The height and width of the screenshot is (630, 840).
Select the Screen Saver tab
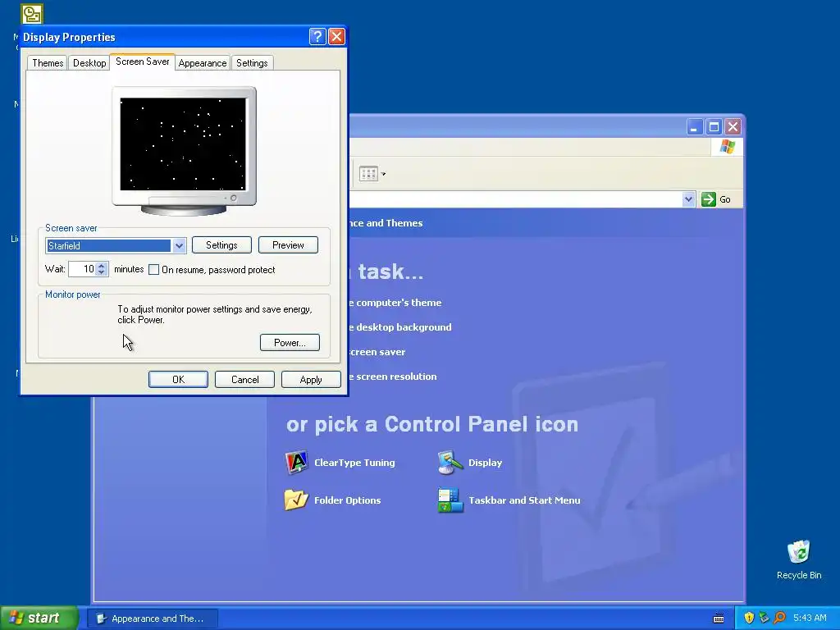pos(143,62)
